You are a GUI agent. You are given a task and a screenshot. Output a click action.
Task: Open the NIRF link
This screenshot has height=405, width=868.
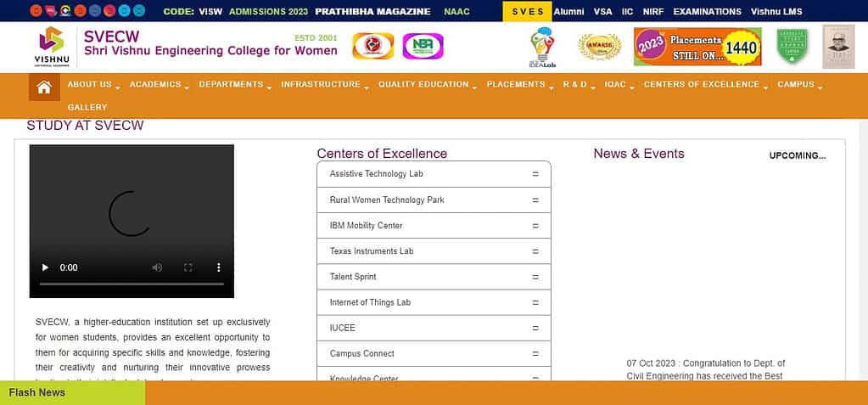(x=653, y=12)
